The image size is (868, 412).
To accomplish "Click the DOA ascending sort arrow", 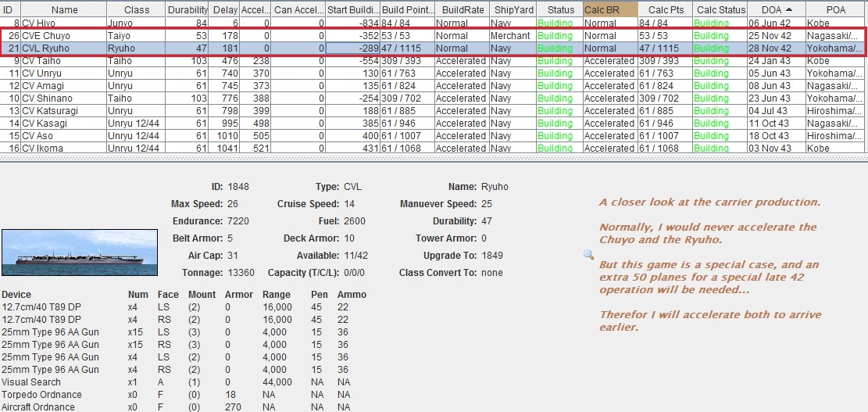I will [789, 9].
